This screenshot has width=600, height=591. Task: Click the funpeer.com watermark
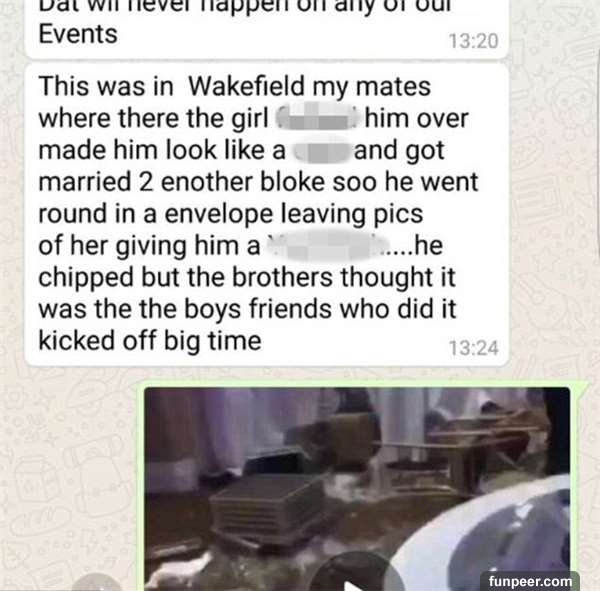point(530,581)
